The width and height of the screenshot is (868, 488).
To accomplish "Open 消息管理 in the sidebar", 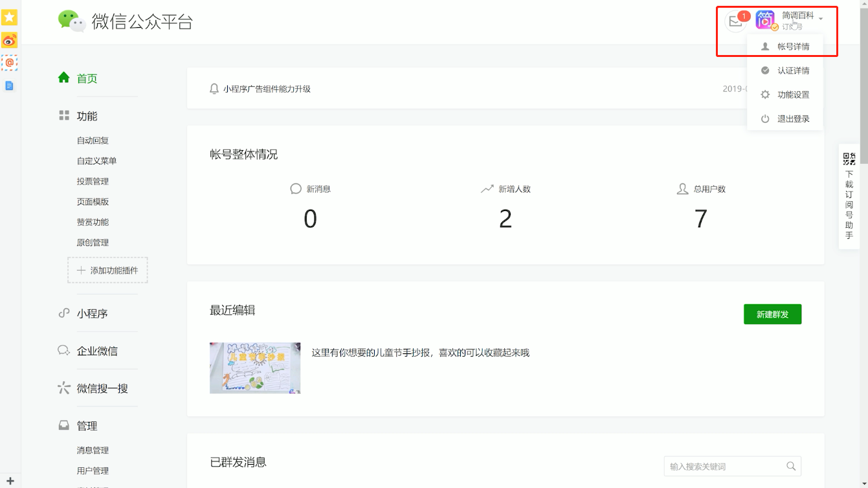I will click(x=93, y=450).
